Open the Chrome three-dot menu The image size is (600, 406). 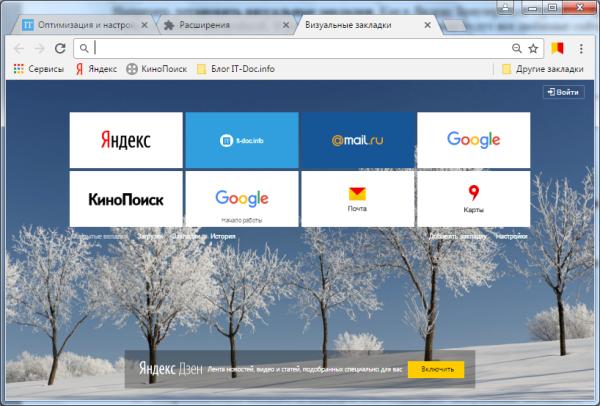tap(581, 48)
